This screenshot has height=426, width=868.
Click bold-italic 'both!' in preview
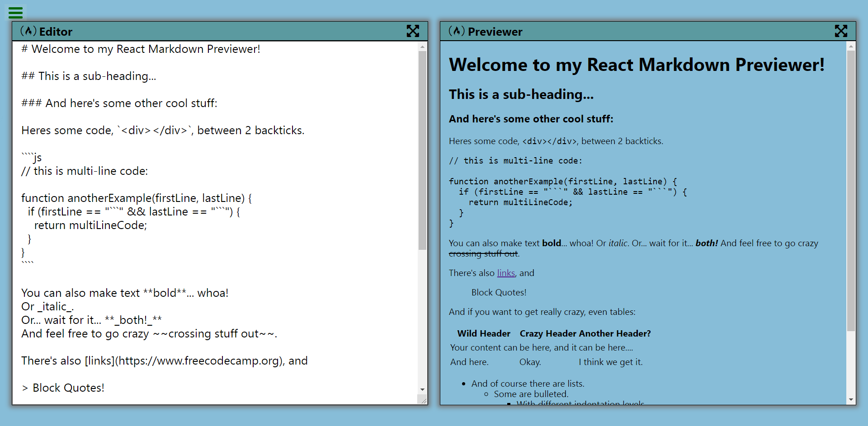(x=707, y=243)
